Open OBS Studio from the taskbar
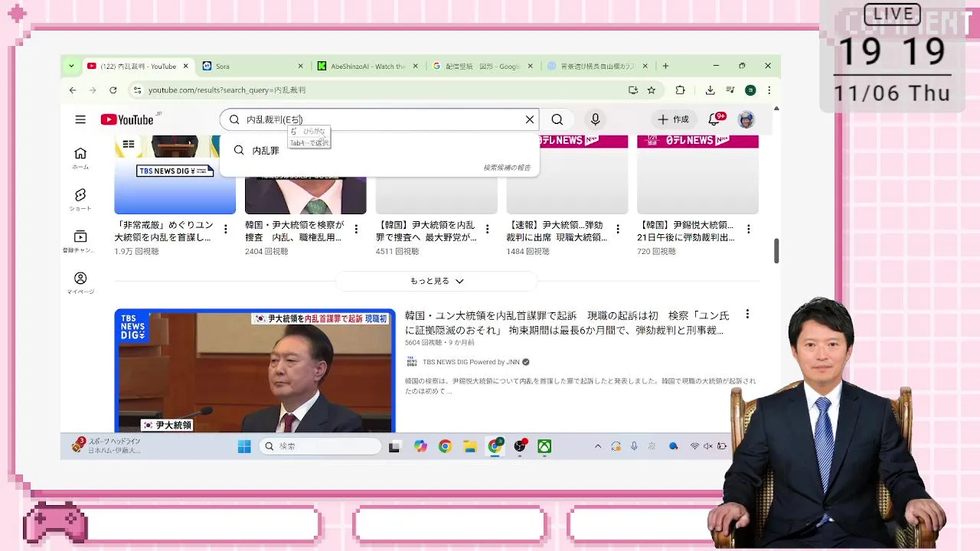980x551 pixels. (521, 446)
